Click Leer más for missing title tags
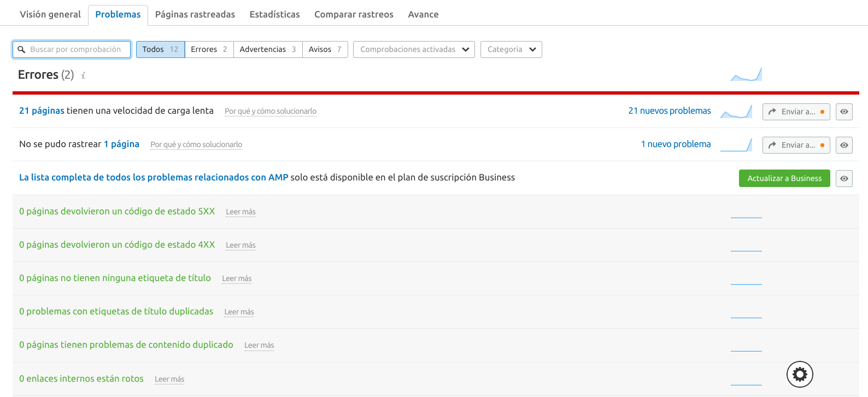868x397 pixels. coord(237,278)
